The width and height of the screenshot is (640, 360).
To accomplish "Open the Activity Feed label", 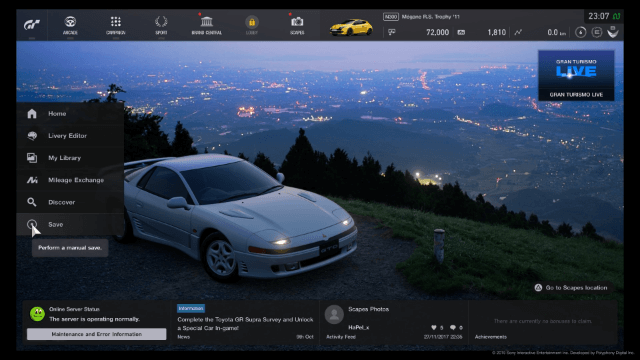I will (x=341, y=337).
